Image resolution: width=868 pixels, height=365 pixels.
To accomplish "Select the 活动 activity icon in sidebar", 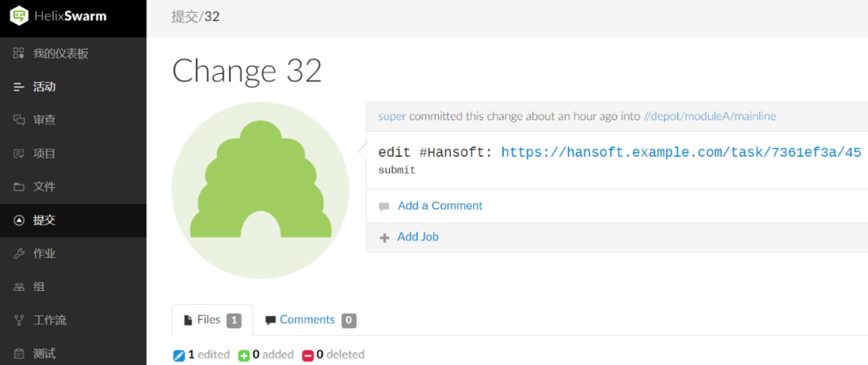I will click(x=19, y=87).
